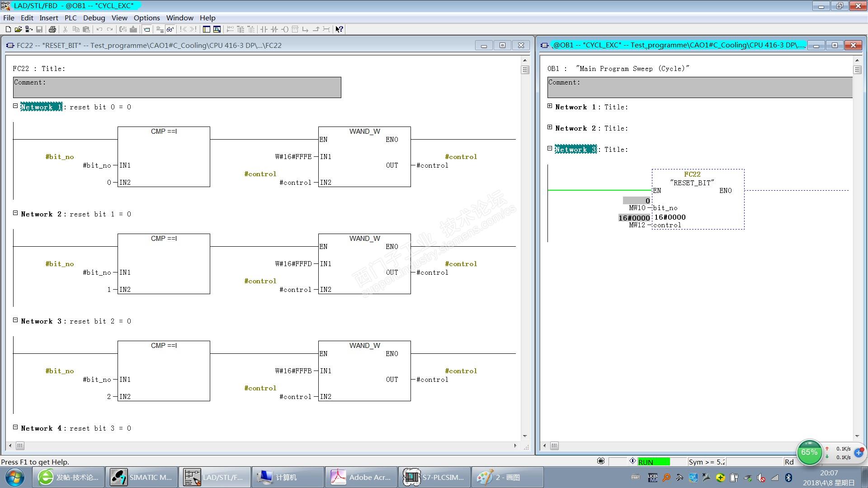The width and height of the screenshot is (868, 488).
Task: Click the context Help arrow icon
Action: click(x=339, y=29)
